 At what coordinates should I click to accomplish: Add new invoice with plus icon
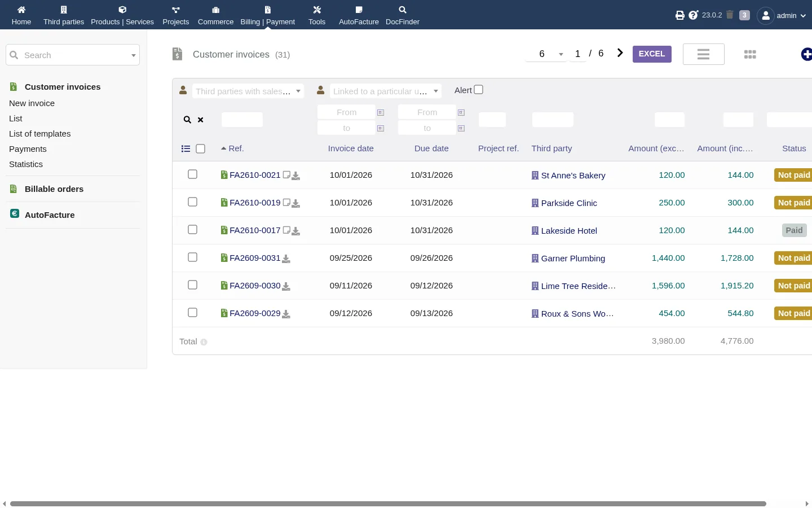(x=807, y=54)
